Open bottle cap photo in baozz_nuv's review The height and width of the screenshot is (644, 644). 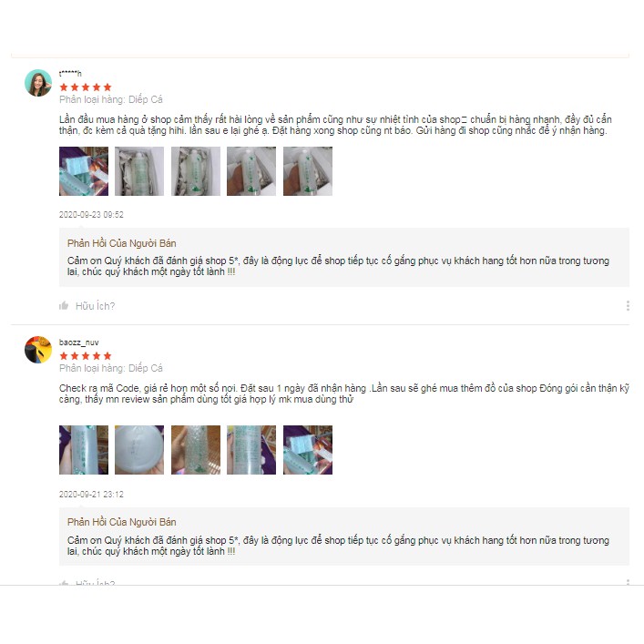[x=139, y=450]
